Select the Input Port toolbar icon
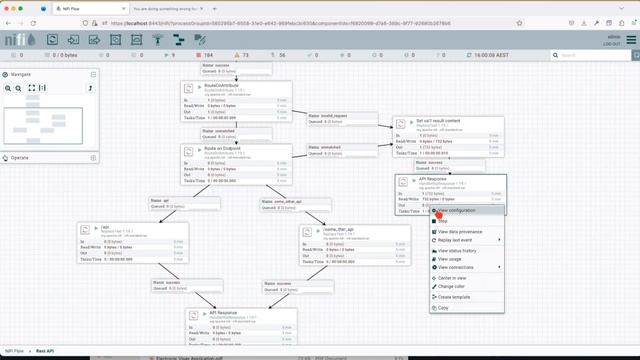The height and width of the screenshot is (360, 640). coord(73,40)
